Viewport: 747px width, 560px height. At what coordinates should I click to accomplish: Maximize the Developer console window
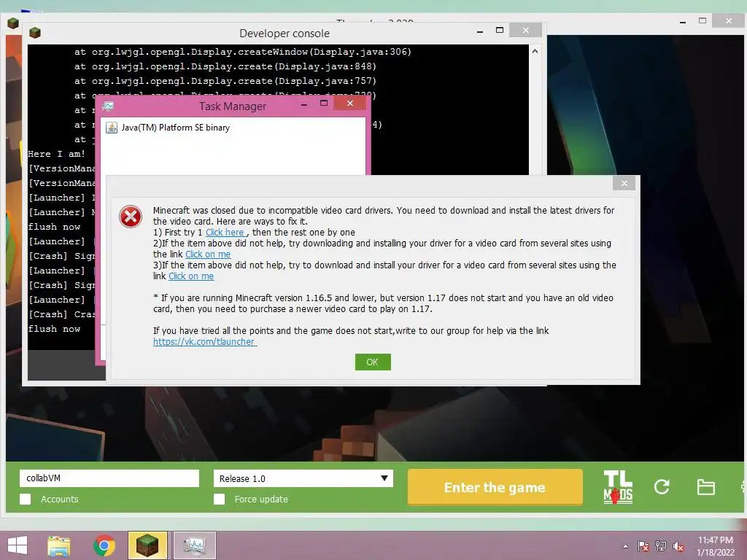coord(499,30)
